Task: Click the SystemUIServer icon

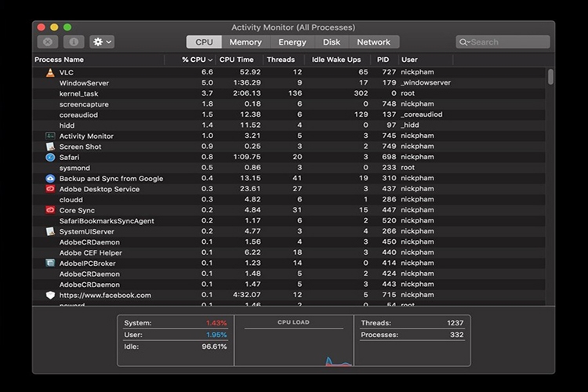Action: pos(50,231)
